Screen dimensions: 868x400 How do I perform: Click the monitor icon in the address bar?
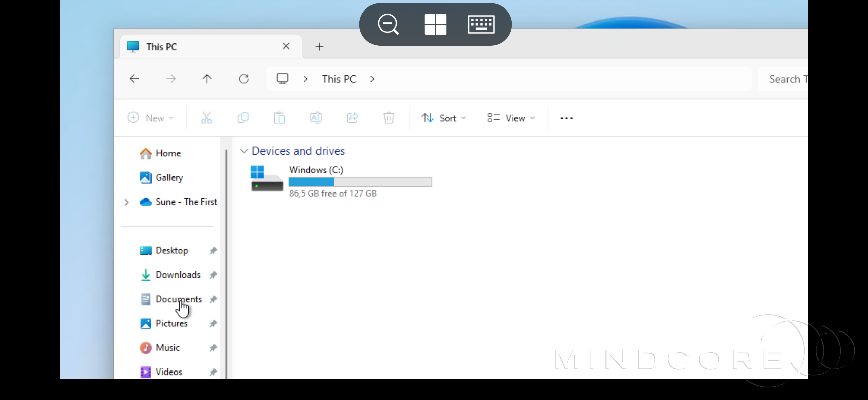point(282,79)
